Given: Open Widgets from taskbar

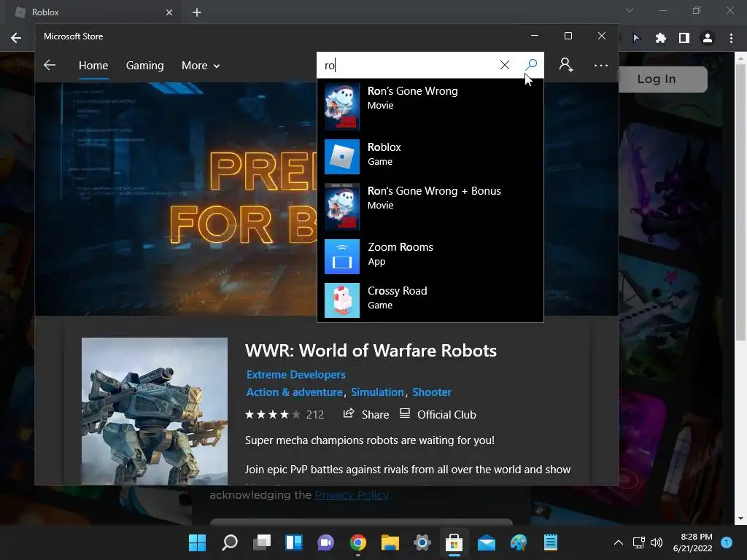Looking at the screenshot, I should pyautogui.click(x=293, y=542).
